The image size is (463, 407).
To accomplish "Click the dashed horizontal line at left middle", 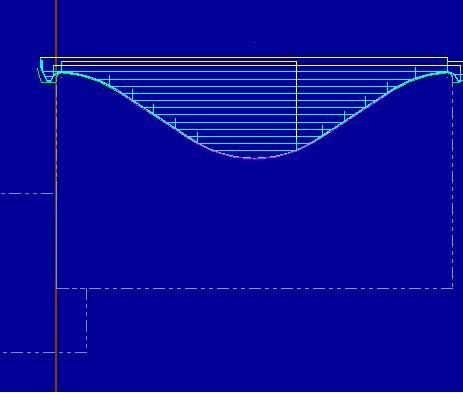I will [x=27, y=193].
